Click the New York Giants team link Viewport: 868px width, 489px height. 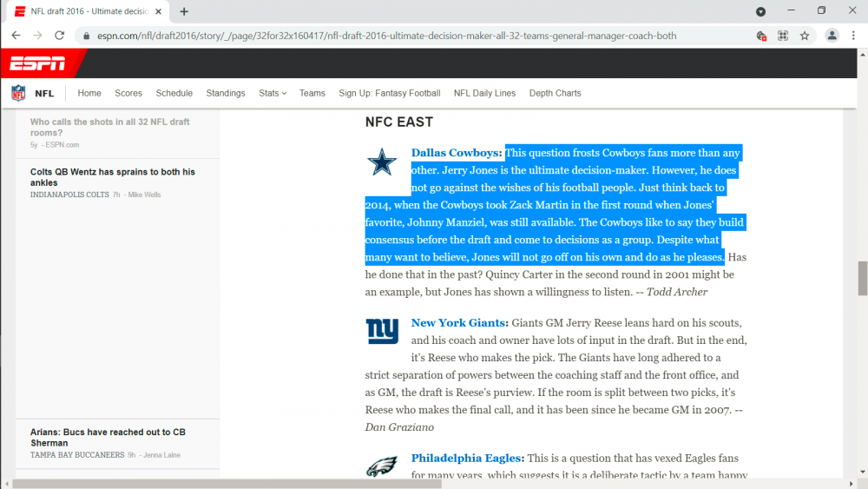click(459, 323)
